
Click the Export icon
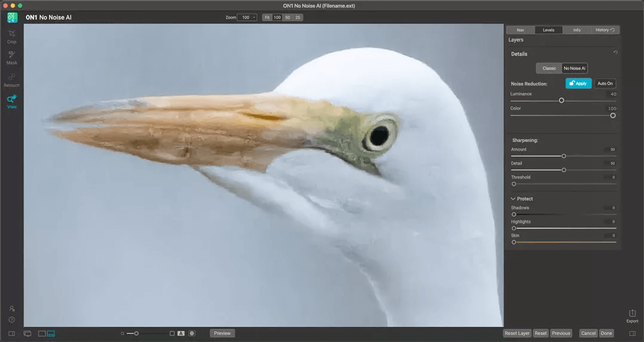click(x=632, y=314)
